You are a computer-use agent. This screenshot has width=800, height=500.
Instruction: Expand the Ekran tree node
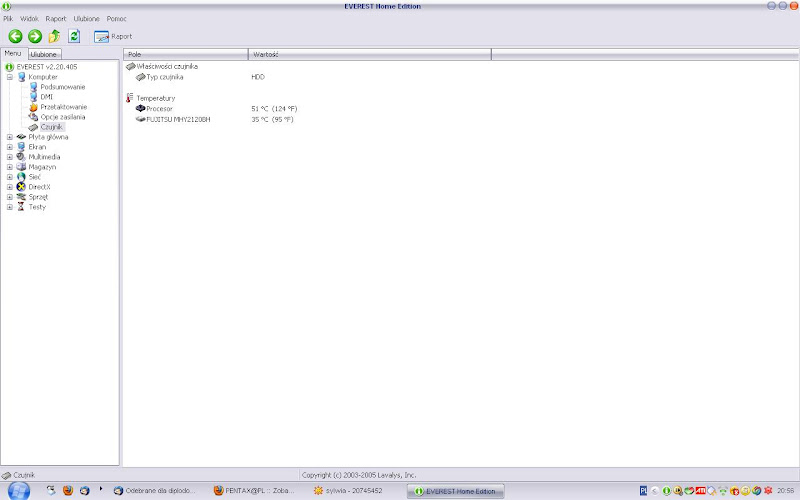10,147
